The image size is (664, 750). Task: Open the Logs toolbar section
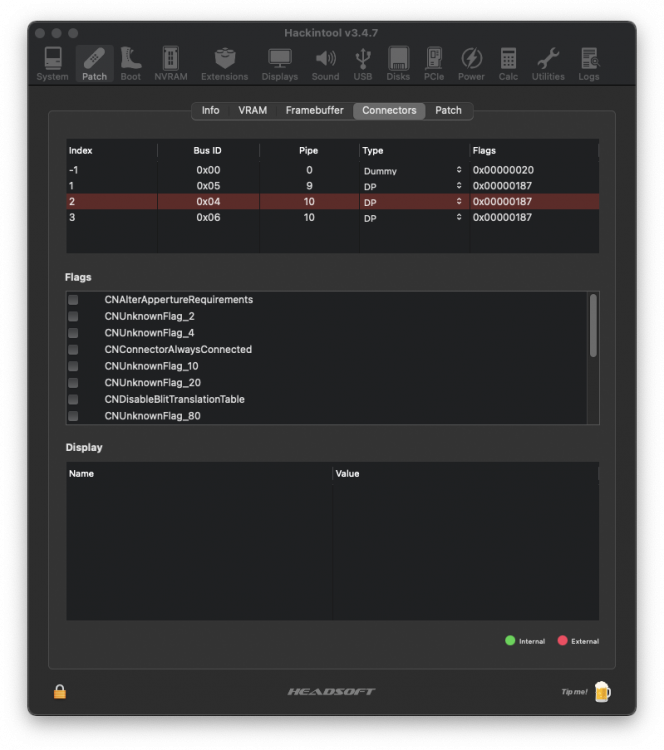tap(589, 64)
